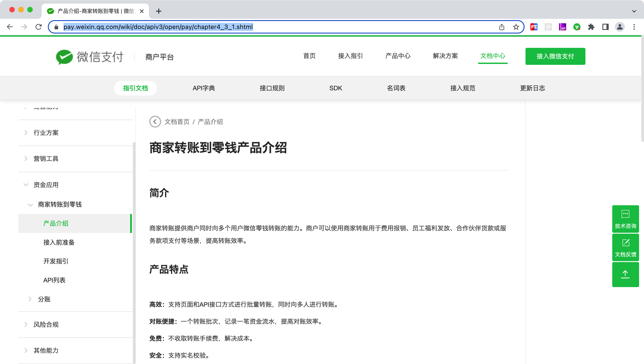Toggle the browser side panel icon
644x364 pixels.
coord(605,27)
